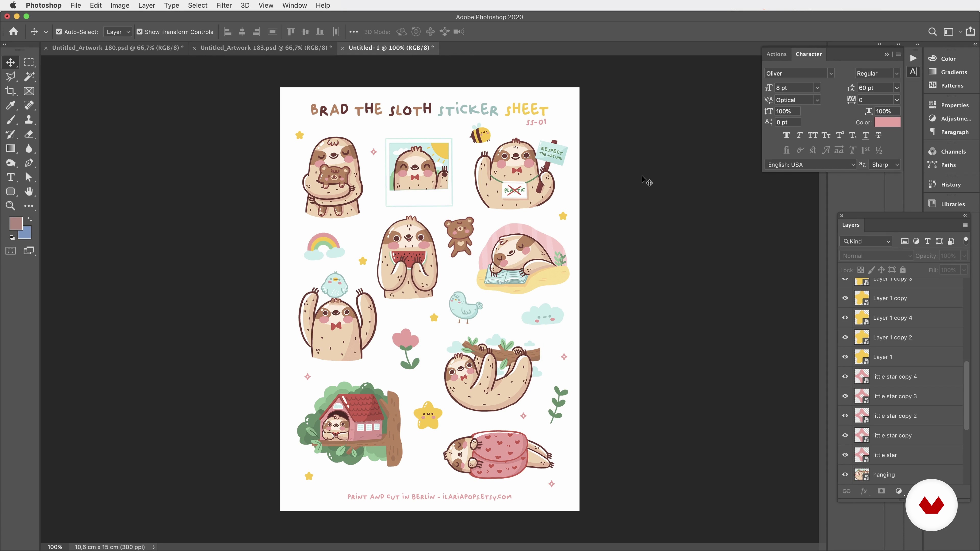Hide the Layer 1 copy layer
The height and width of the screenshot is (551, 980).
click(845, 298)
